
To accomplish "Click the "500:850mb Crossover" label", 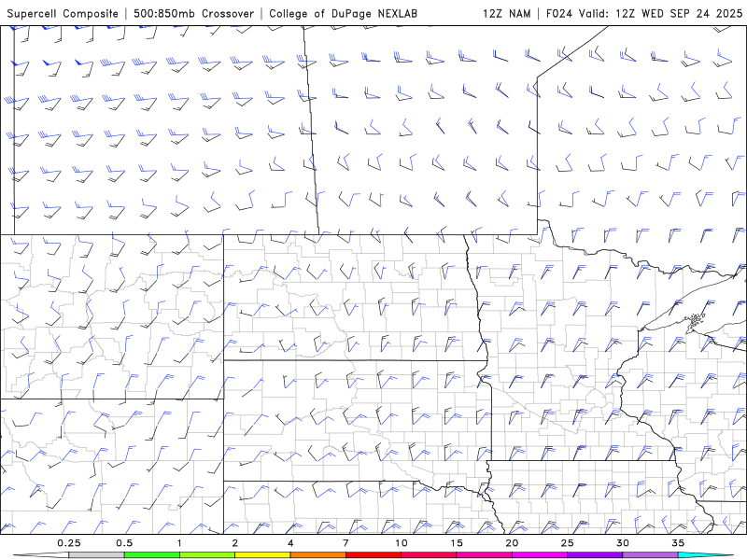I will click(194, 13).
